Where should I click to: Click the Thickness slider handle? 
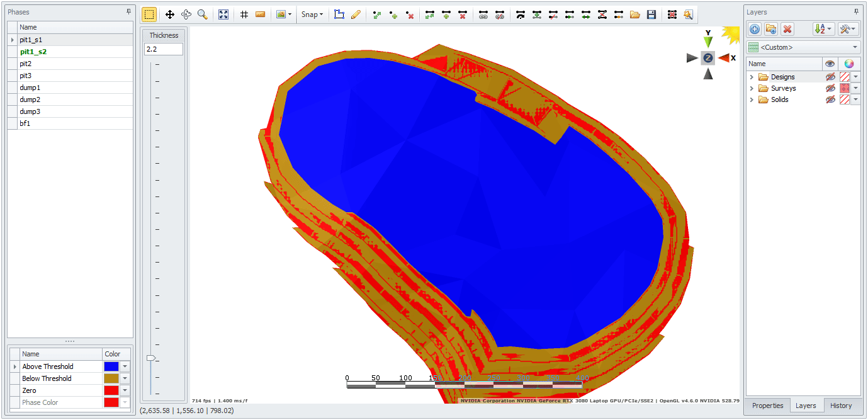[x=151, y=358]
